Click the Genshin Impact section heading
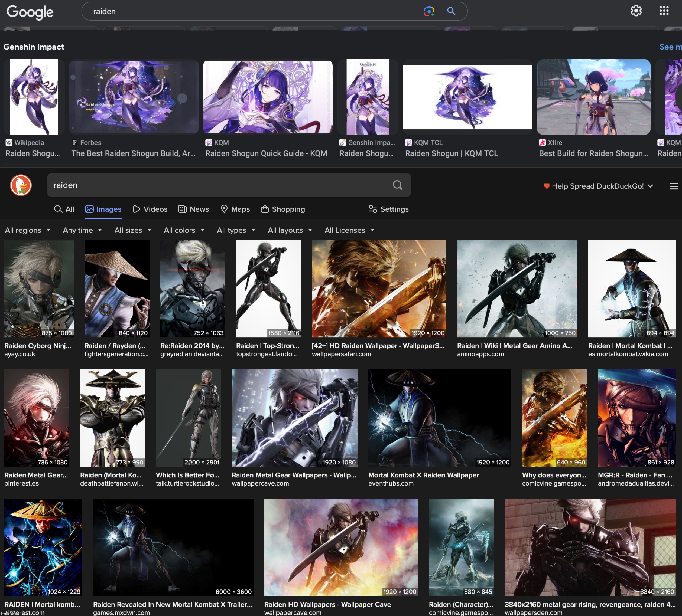This screenshot has height=616, width=682. tap(34, 47)
